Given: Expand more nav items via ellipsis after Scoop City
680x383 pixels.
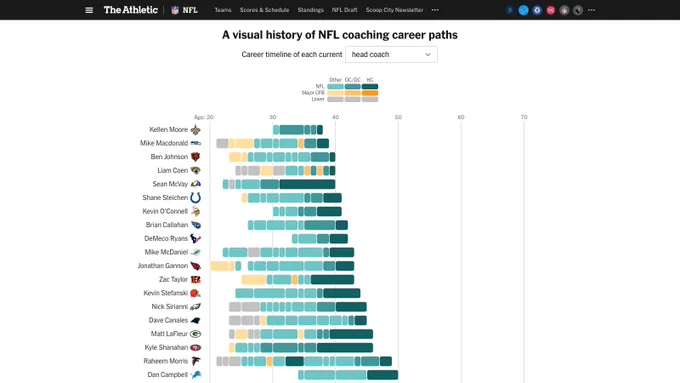Looking at the screenshot, I should (435, 10).
